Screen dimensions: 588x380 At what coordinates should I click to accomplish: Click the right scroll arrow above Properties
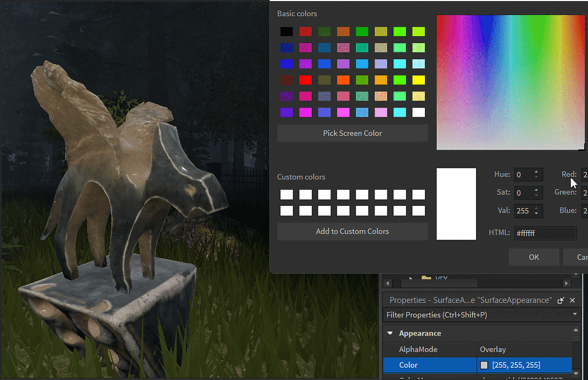point(566,283)
